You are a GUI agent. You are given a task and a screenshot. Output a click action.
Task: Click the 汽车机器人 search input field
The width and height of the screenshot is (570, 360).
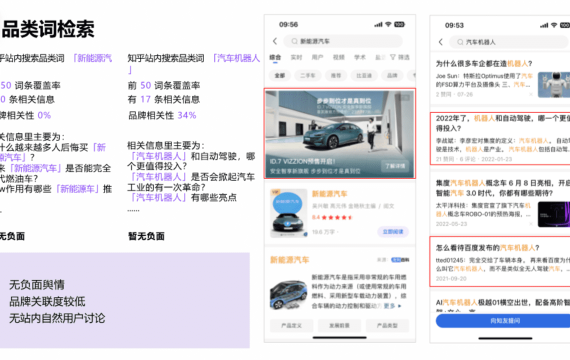point(509,42)
